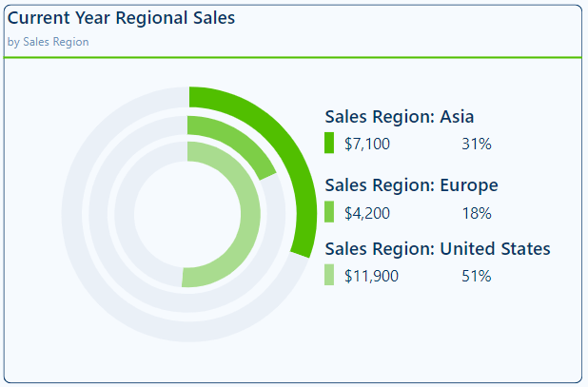Click the Current Year Regional Sales title

121,18
